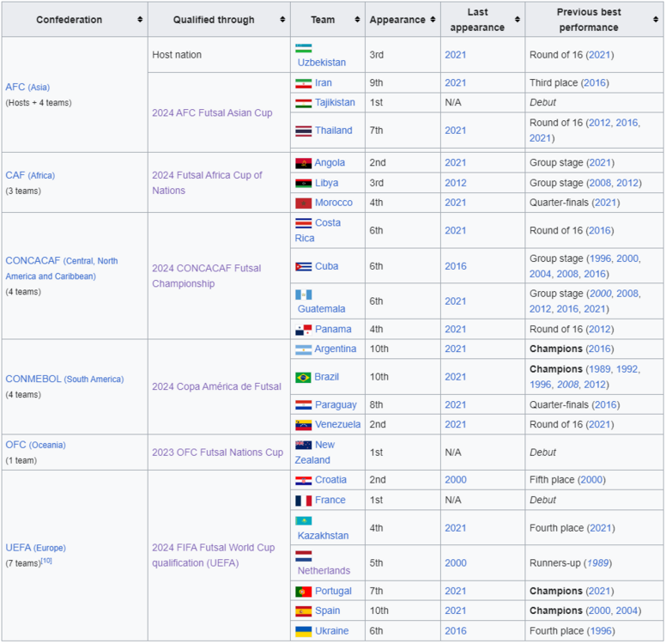Image resolution: width=666 pixels, height=644 pixels.
Task: Click the Croatia flag icon
Action: tap(303, 481)
